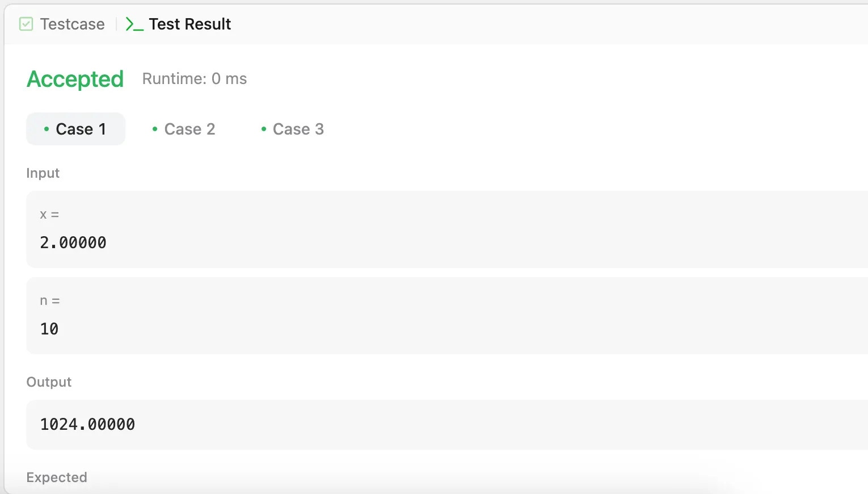The image size is (868, 494).
Task: Click the Test Result terminal icon
Action: click(x=134, y=24)
